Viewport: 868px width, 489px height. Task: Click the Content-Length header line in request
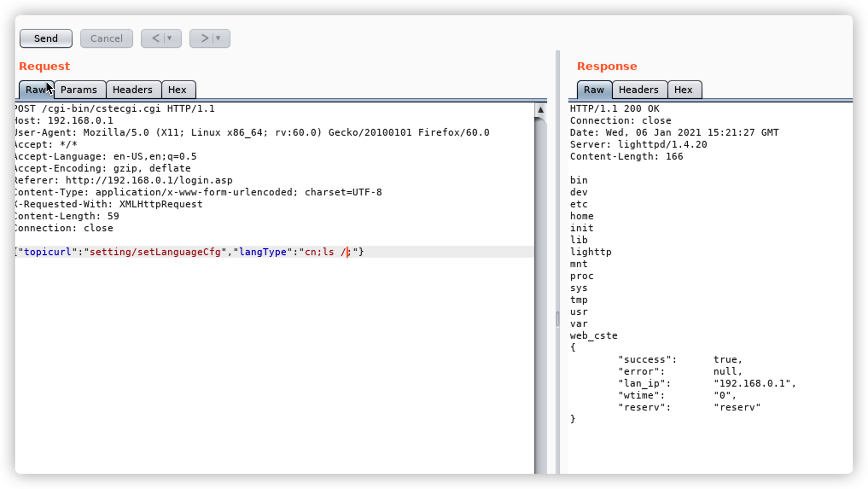pos(66,216)
